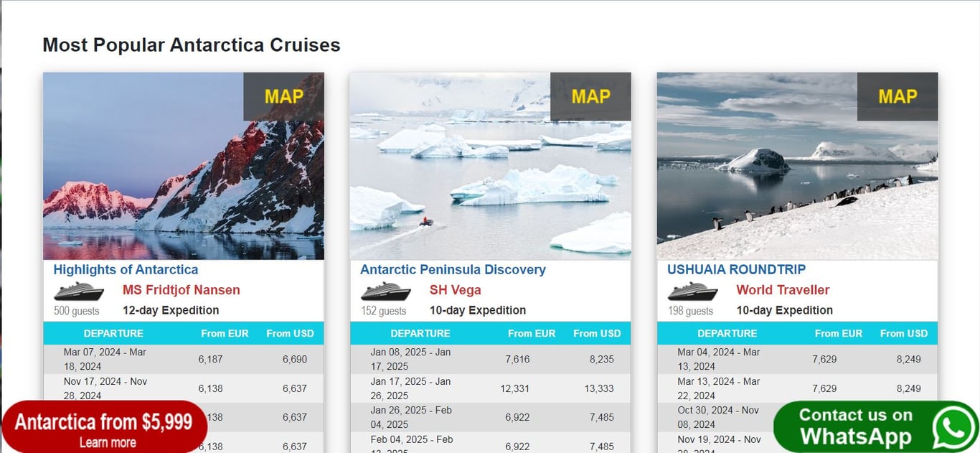
Task: Select the Jan 17, 2025 - Jan 26, 2025 departure row
Action: click(x=491, y=388)
